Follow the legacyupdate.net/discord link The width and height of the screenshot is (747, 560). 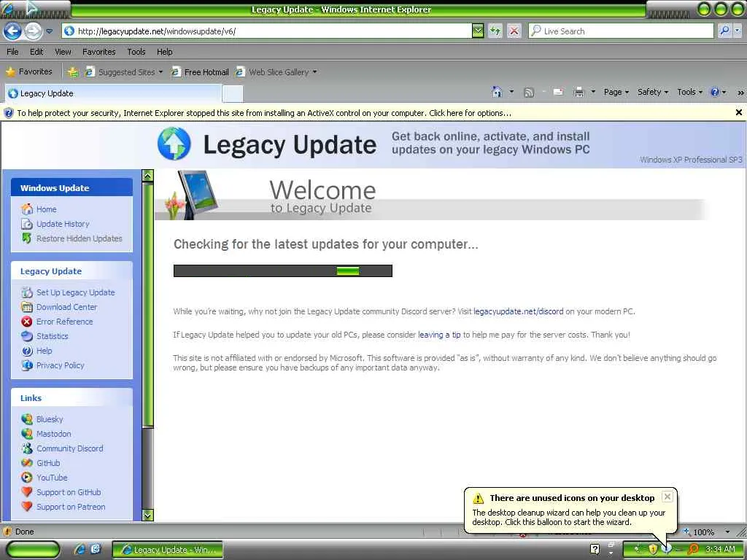519,311
